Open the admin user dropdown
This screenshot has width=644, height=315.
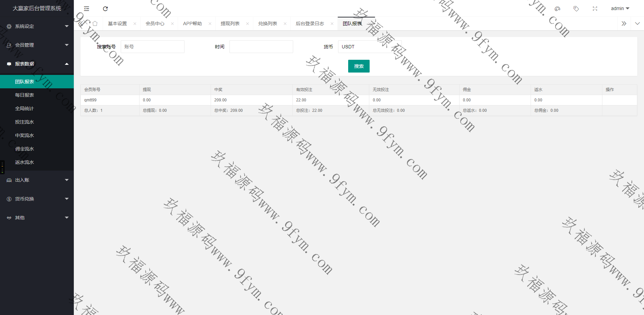coord(620,9)
